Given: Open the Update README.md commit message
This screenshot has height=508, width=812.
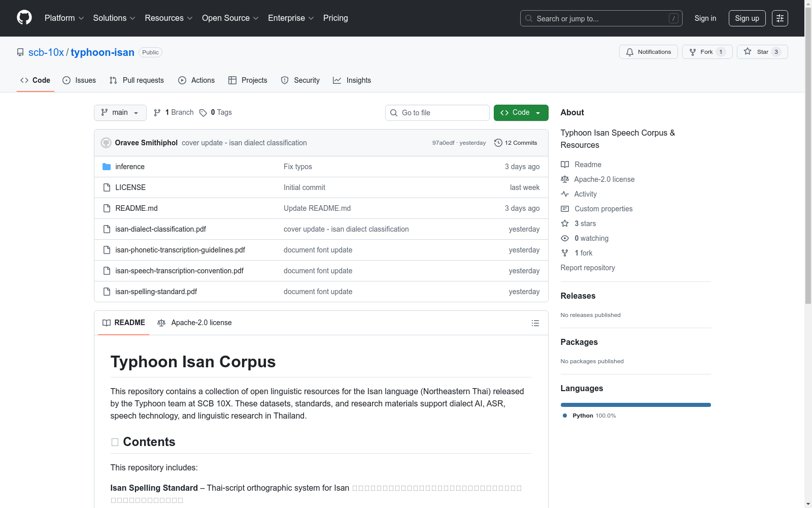Looking at the screenshot, I should click(317, 208).
